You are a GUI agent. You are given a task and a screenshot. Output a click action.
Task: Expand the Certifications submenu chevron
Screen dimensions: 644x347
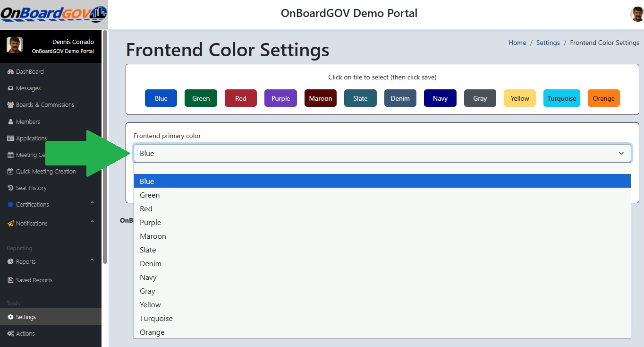click(92, 203)
